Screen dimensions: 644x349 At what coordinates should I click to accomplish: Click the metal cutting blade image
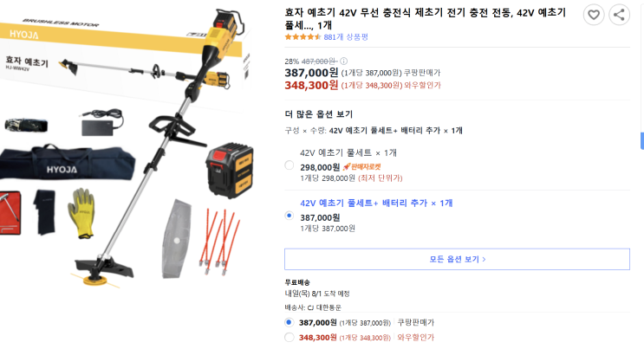(176, 239)
